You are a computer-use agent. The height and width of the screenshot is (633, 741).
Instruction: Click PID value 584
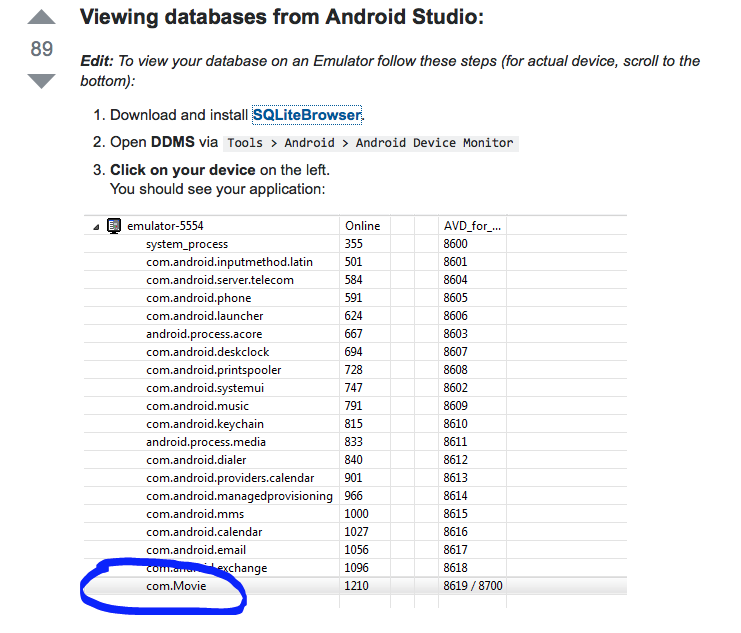353,280
